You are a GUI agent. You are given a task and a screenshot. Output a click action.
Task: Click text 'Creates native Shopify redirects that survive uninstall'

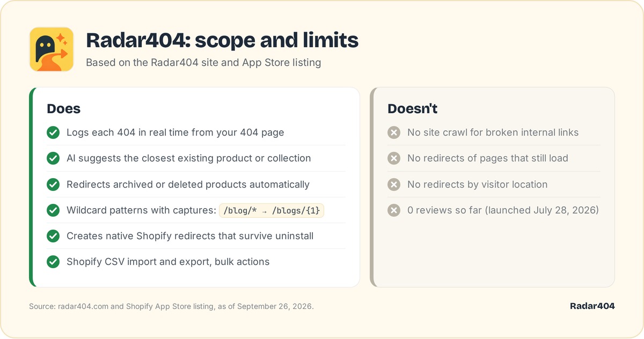(190, 236)
